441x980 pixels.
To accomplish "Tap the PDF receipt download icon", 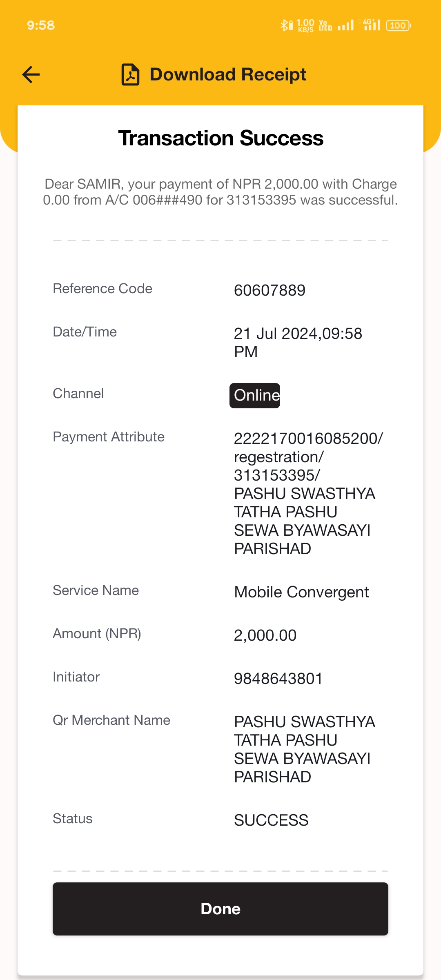I will click(131, 74).
